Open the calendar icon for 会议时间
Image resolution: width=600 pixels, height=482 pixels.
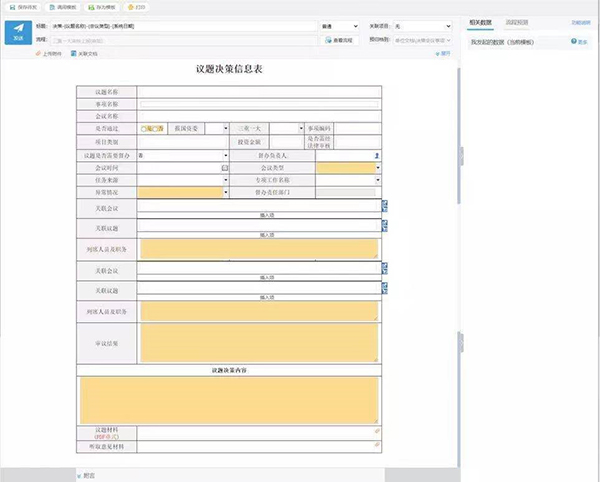coord(225,168)
